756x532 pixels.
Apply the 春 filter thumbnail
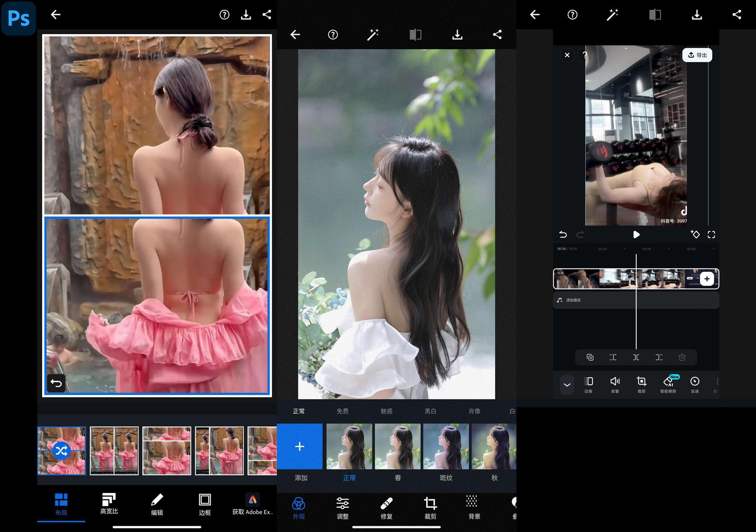click(x=398, y=446)
